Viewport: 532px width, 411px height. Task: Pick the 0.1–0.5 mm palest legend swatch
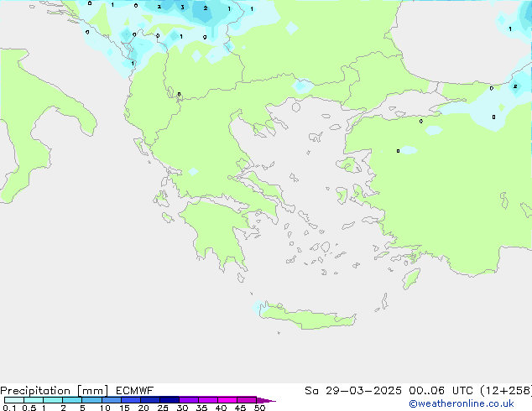[x=14, y=400]
